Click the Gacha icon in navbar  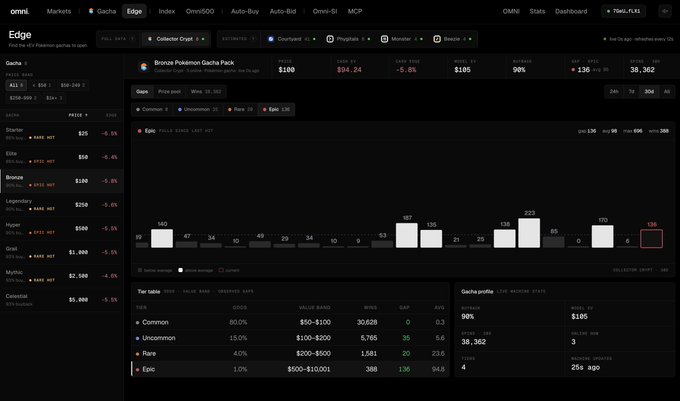91,11
